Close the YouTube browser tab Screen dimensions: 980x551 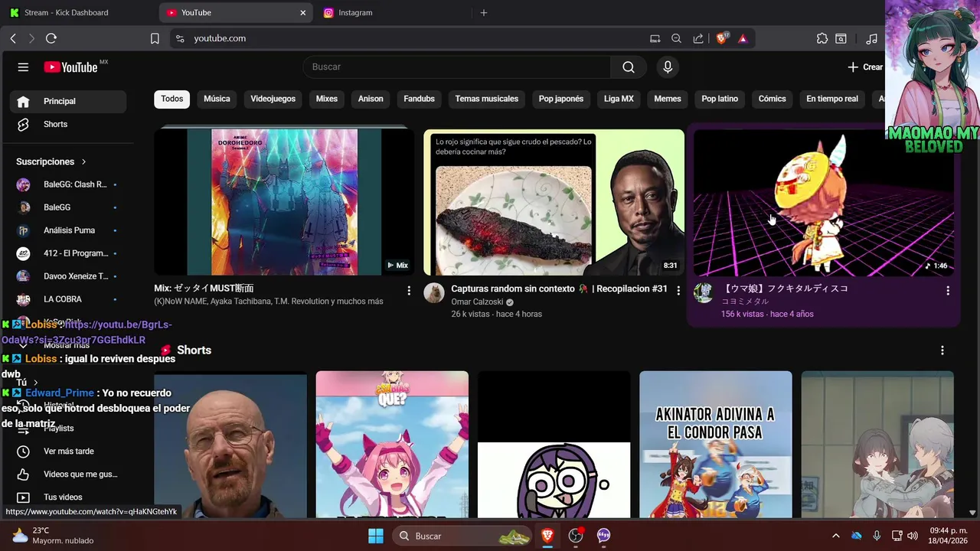pyautogui.click(x=302, y=13)
